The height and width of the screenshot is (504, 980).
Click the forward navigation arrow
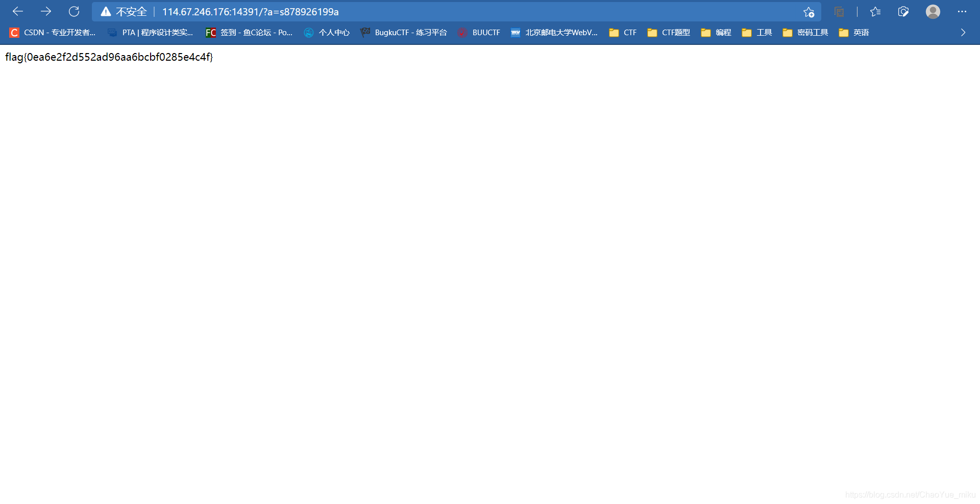(46, 11)
